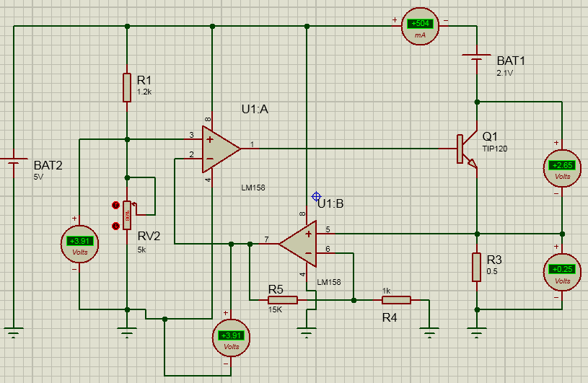Viewport: 588px width, 383px height.
Task: Click the 'R5' reference label
Action: (276, 289)
